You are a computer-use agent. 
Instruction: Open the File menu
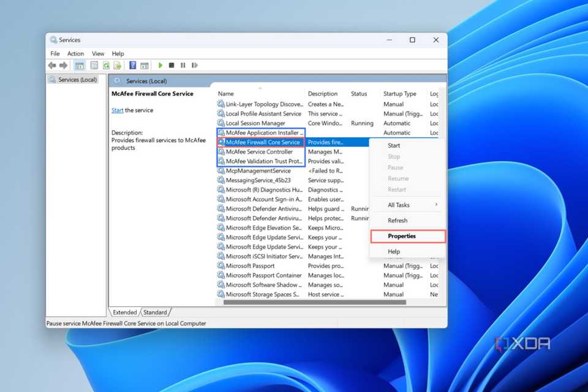point(55,54)
